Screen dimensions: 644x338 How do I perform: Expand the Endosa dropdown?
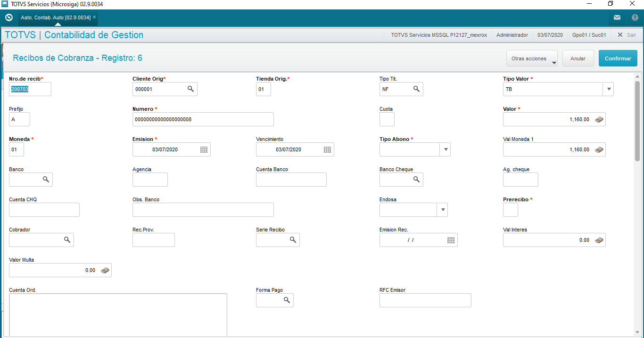[442, 210]
